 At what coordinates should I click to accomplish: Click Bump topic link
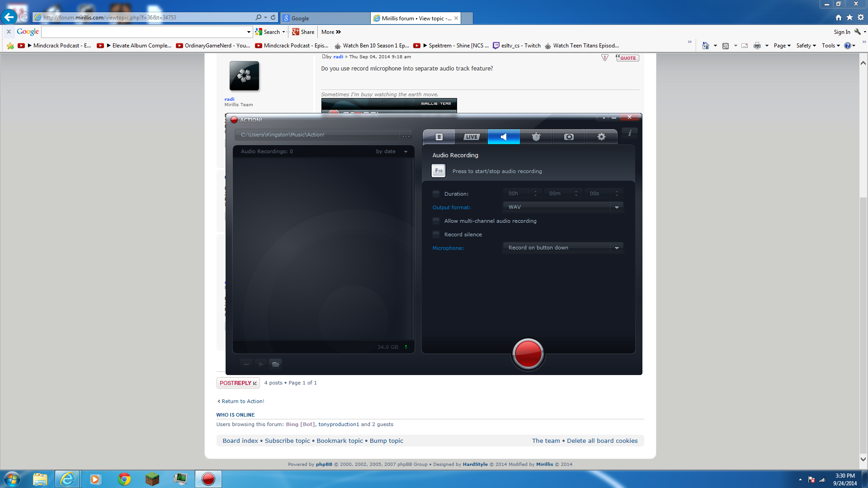[387, 441]
